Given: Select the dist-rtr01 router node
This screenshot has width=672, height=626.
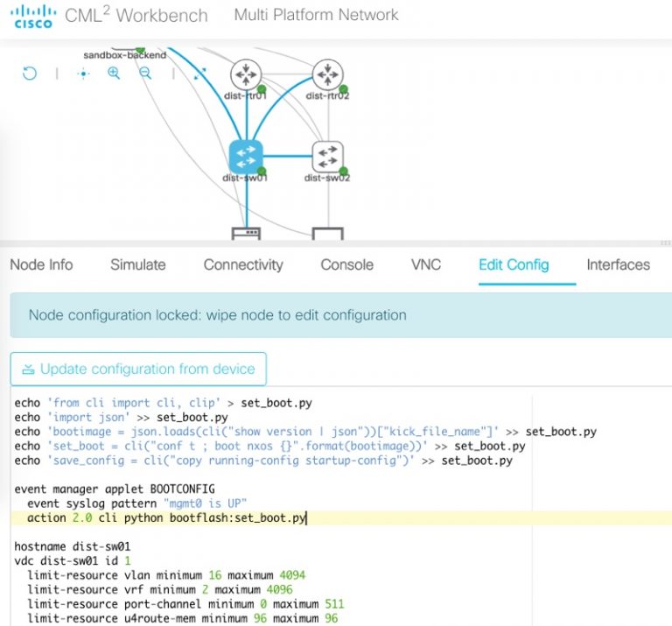Looking at the screenshot, I should 247,74.
